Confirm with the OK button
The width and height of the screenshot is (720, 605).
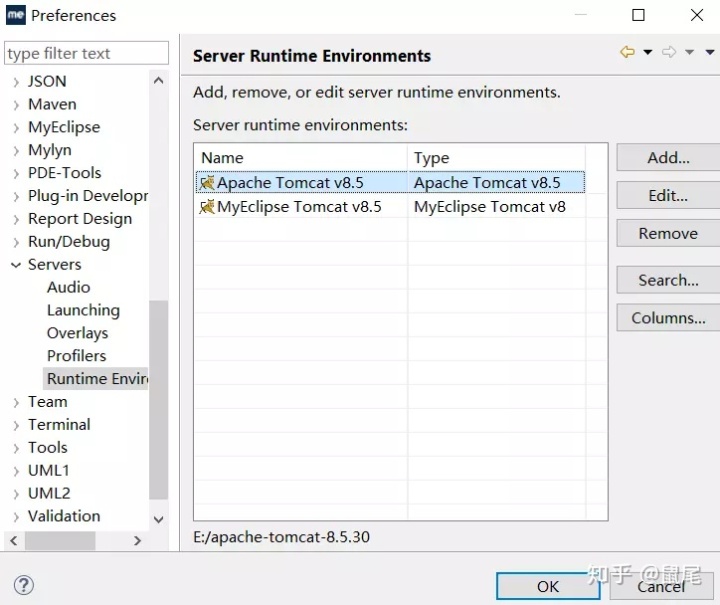548,586
